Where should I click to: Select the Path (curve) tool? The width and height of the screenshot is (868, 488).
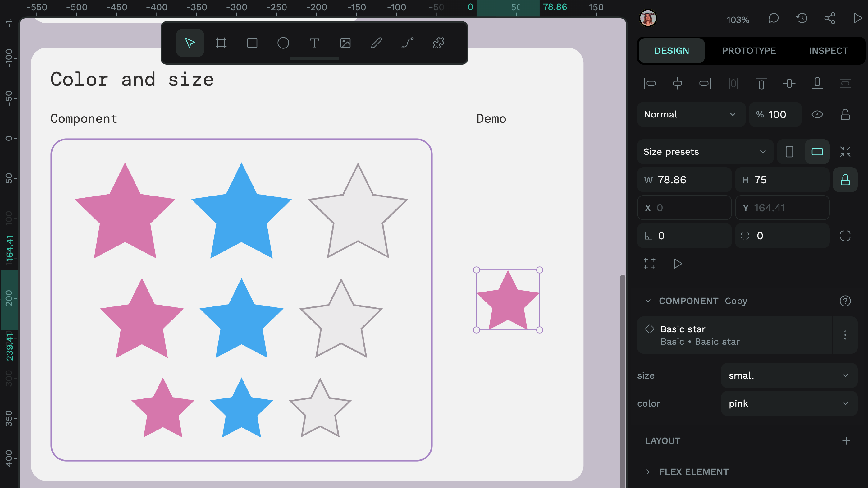click(x=407, y=43)
